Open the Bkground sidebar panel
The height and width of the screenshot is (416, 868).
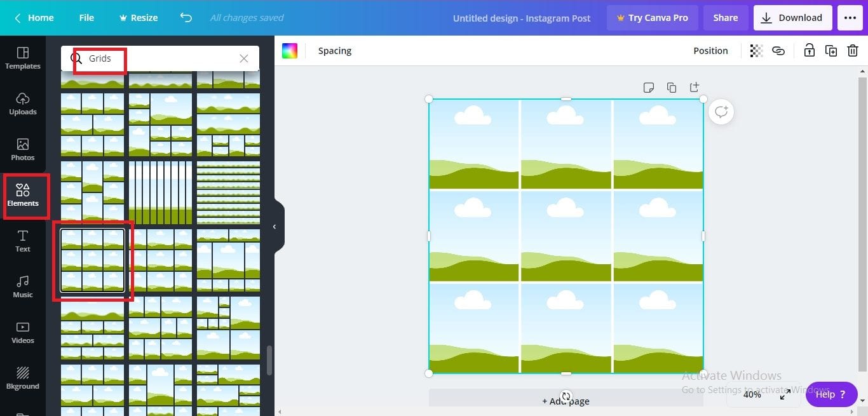click(x=23, y=378)
